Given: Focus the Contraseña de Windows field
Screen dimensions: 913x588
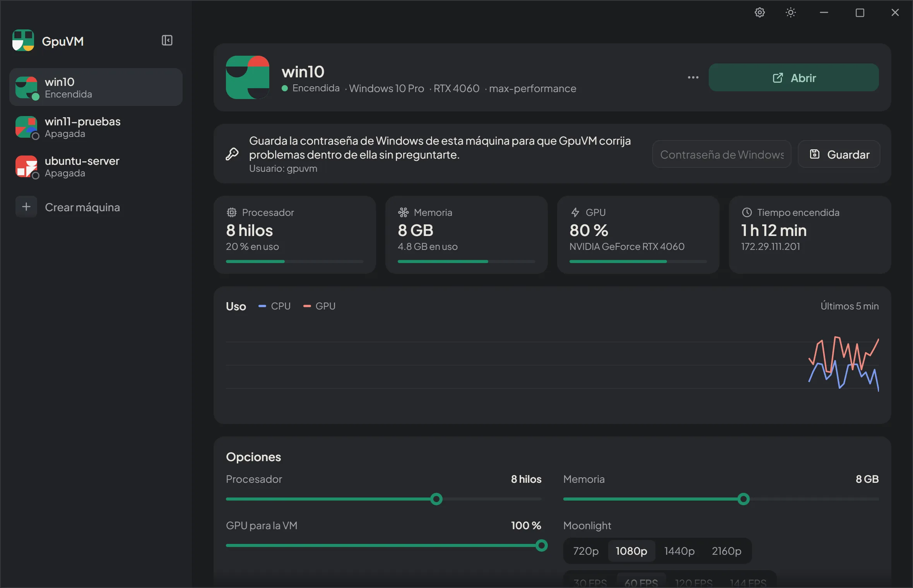Looking at the screenshot, I should point(722,154).
